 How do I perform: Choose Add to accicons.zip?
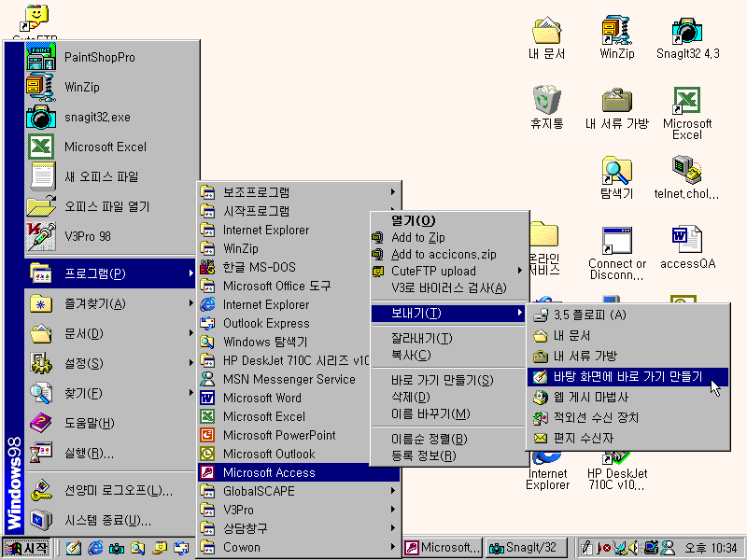449,254
